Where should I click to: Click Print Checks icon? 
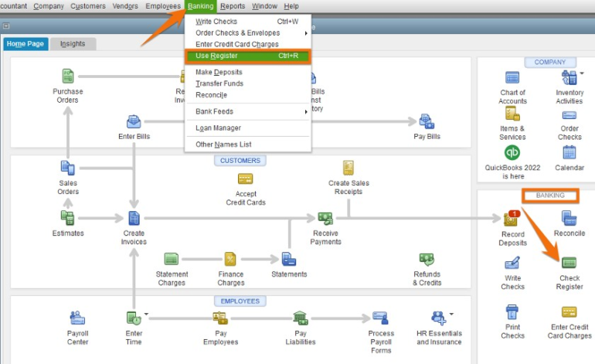pos(512,312)
